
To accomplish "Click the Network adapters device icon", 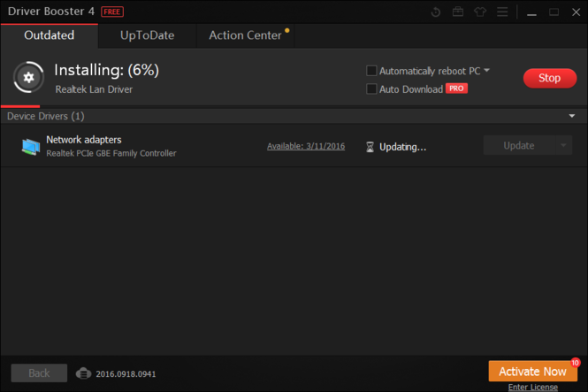I will pos(31,147).
